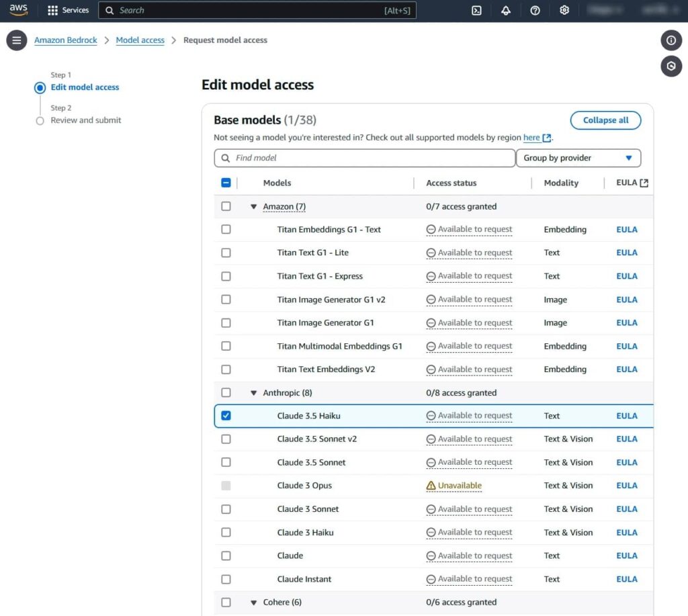Go to Model access breadcrumb
Viewport: 688px width, 616px height.
(140, 40)
